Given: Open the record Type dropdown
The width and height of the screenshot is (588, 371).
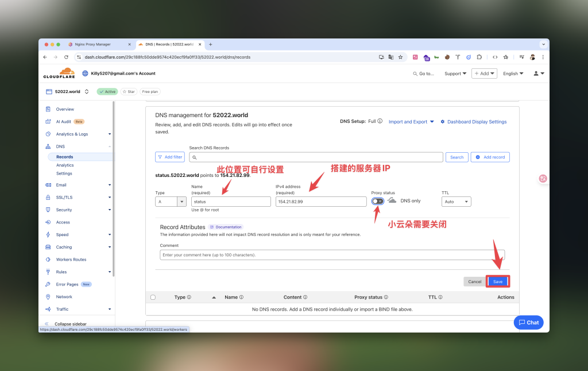Looking at the screenshot, I should [171, 202].
